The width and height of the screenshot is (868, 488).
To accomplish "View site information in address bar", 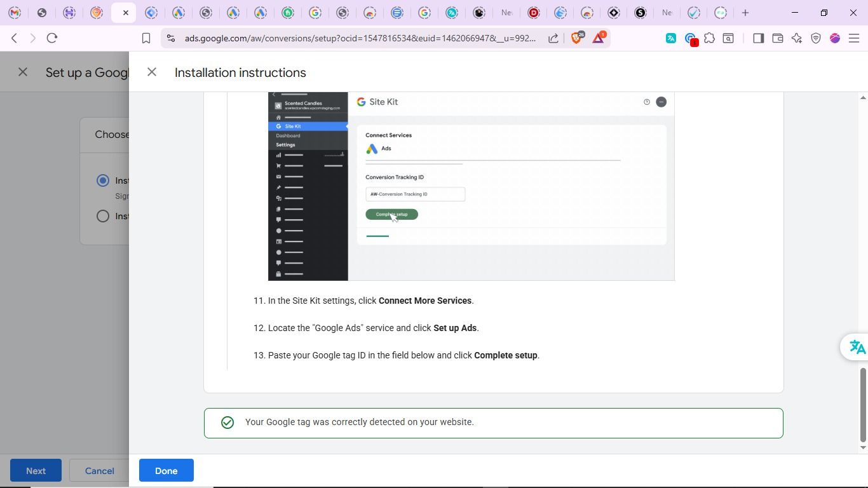I will [x=170, y=39].
